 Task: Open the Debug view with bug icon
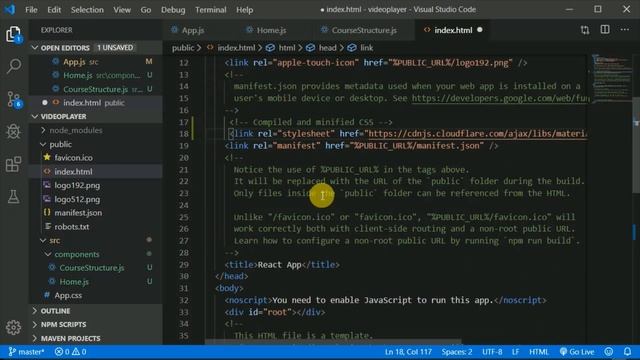pos(13,131)
